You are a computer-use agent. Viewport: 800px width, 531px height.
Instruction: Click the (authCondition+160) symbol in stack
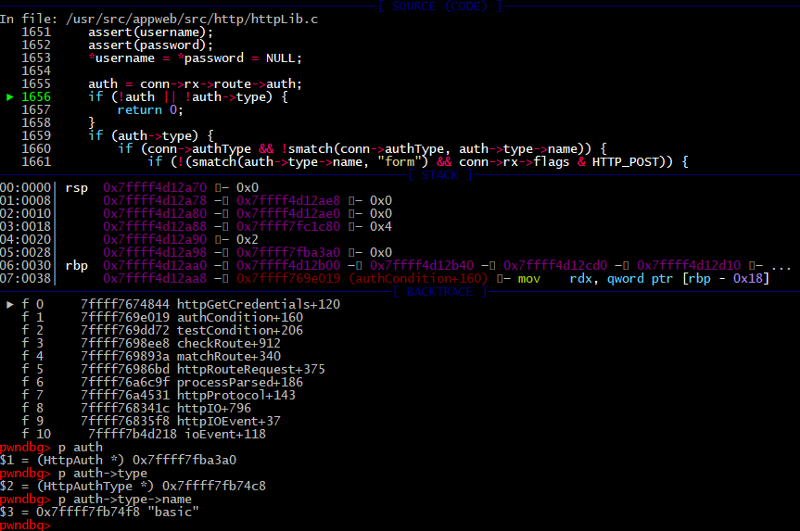pyautogui.click(x=418, y=279)
